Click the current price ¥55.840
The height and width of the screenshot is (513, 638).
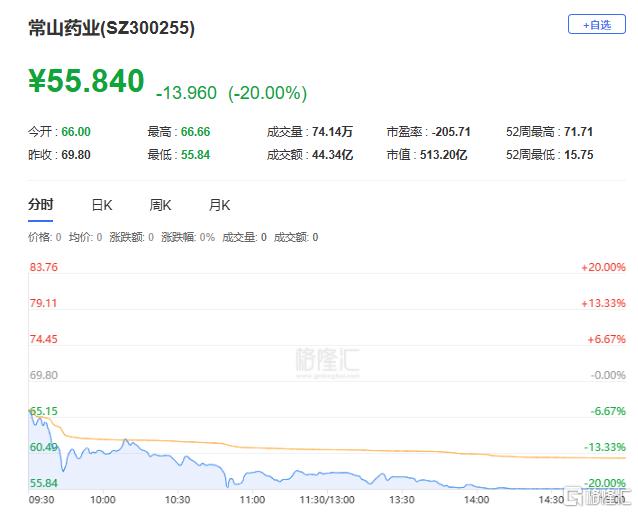[x=86, y=81]
